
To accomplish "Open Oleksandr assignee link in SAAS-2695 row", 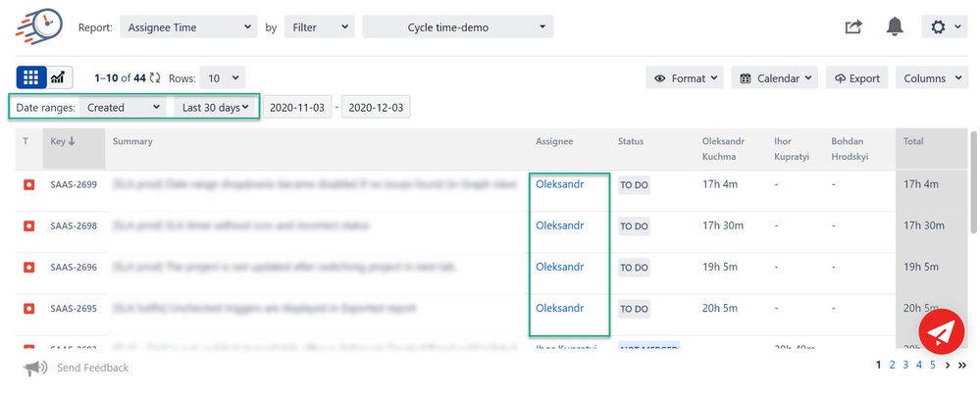I will [560, 308].
